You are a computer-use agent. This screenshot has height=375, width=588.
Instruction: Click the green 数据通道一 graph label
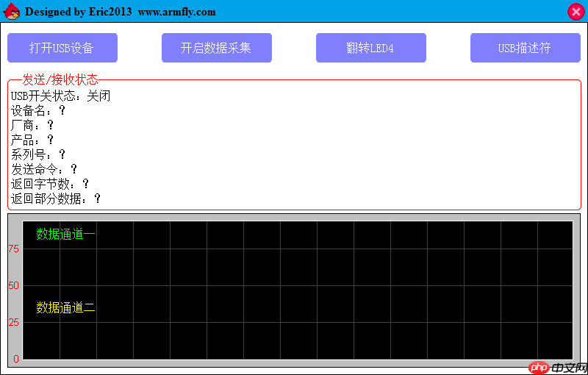65,234
